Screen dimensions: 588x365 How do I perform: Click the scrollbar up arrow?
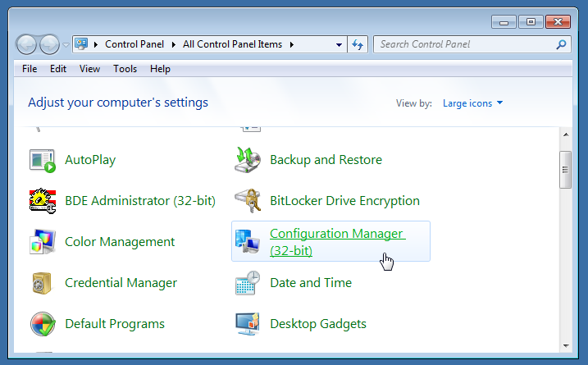point(566,135)
